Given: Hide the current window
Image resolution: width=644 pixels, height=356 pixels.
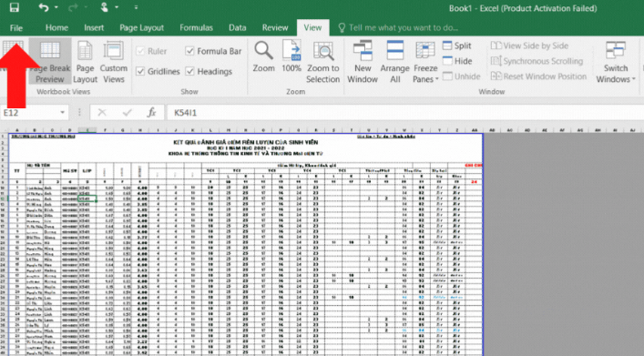Looking at the screenshot, I should [x=457, y=61].
